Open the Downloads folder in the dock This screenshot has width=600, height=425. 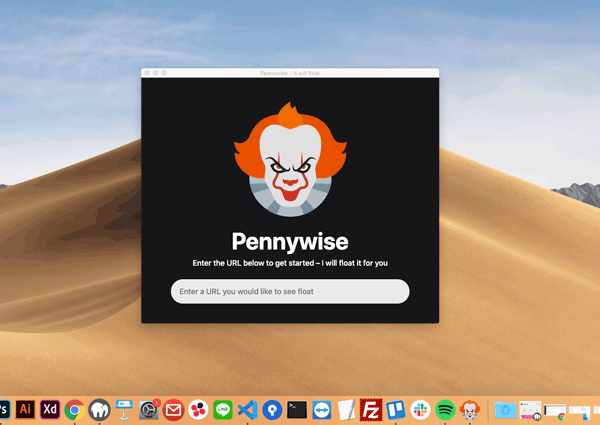[x=505, y=410]
